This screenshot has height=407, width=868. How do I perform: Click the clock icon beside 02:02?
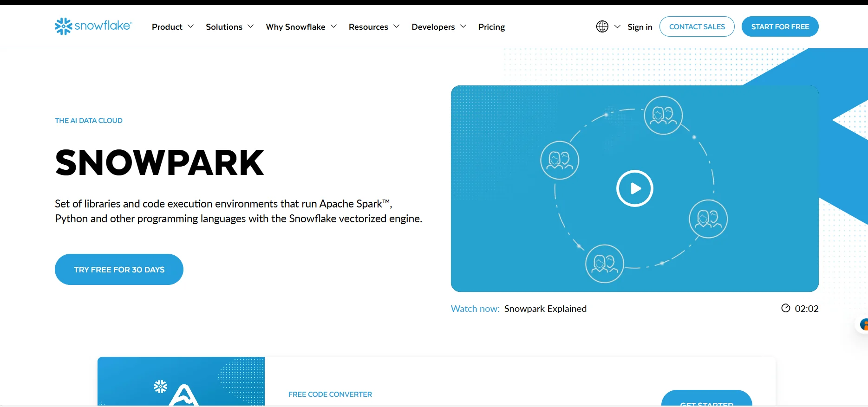[785, 308]
